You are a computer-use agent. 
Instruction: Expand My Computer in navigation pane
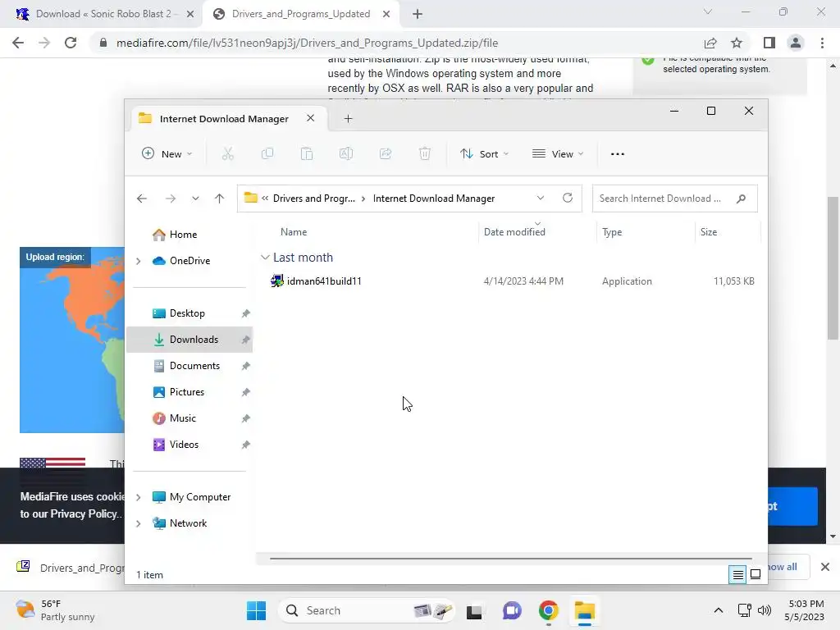[138, 497]
